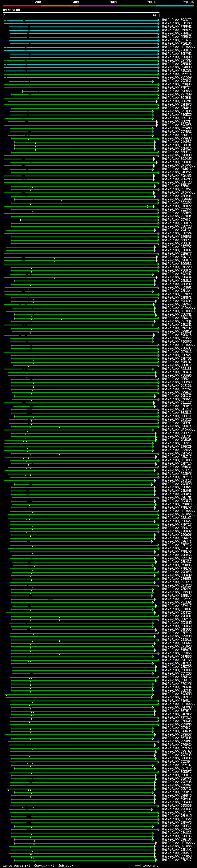Click hit label UniRef100_C5XQH6

(177, 84)
